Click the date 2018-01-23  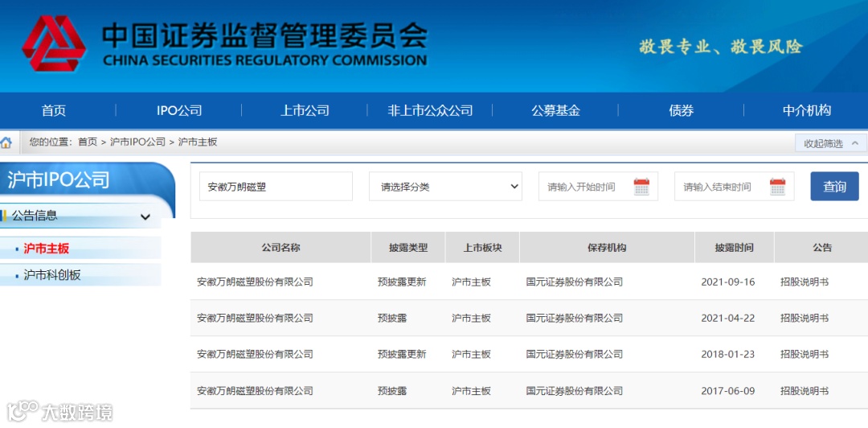pyautogui.click(x=728, y=354)
